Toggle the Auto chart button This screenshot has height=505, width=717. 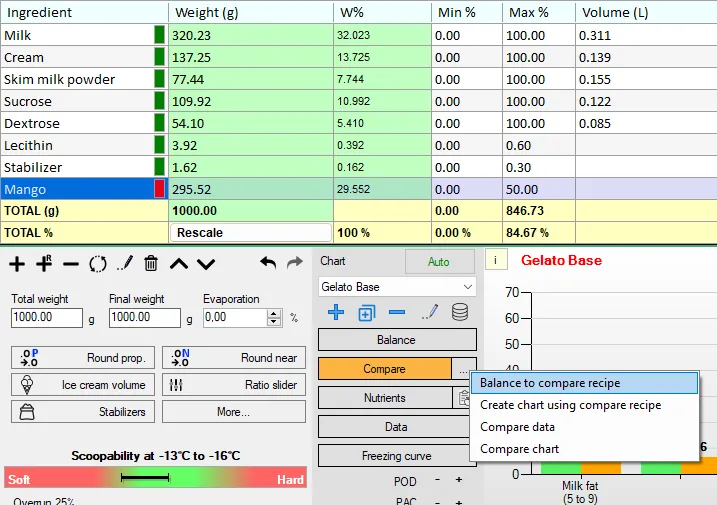pos(439,262)
